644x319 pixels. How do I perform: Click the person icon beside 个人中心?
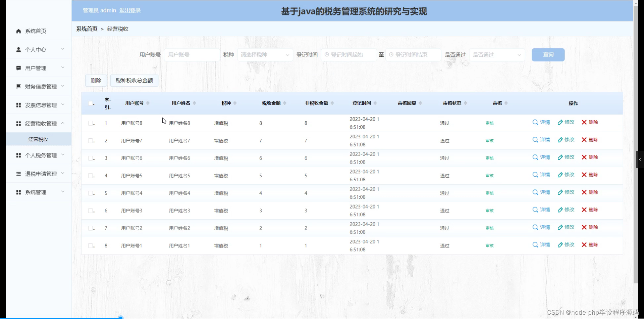(18, 49)
